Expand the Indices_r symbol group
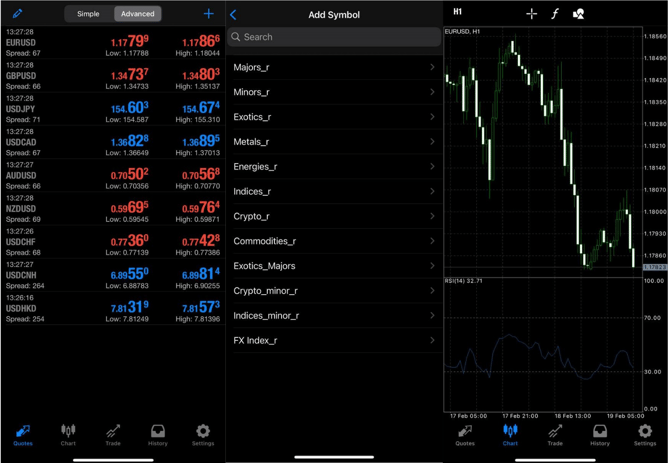670x463 pixels. [x=334, y=191]
